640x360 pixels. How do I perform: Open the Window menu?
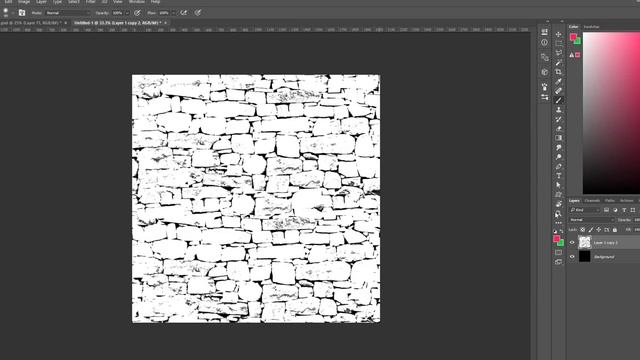[x=137, y=2]
